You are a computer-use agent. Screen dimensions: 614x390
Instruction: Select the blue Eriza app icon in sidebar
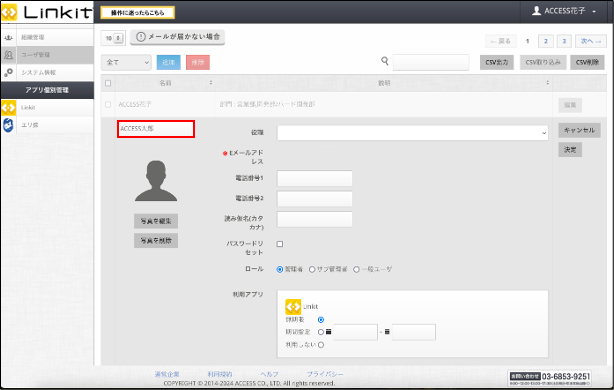pos(8,125)
